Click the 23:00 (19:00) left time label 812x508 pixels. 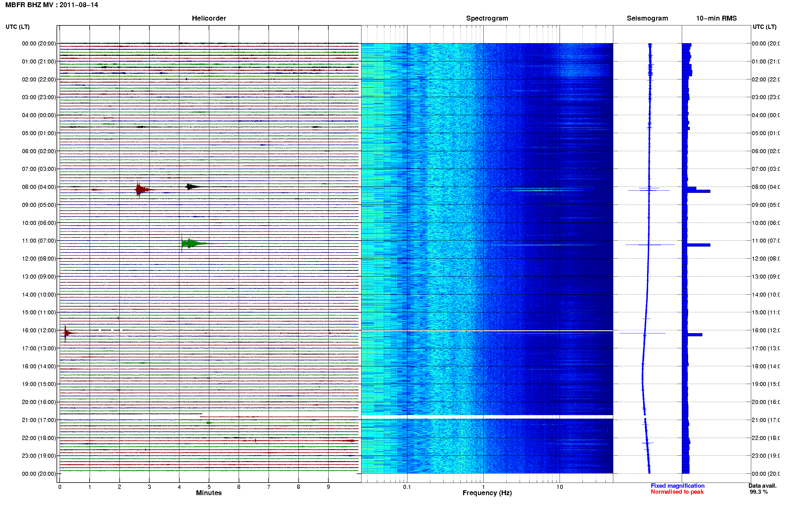click(39, 456)
